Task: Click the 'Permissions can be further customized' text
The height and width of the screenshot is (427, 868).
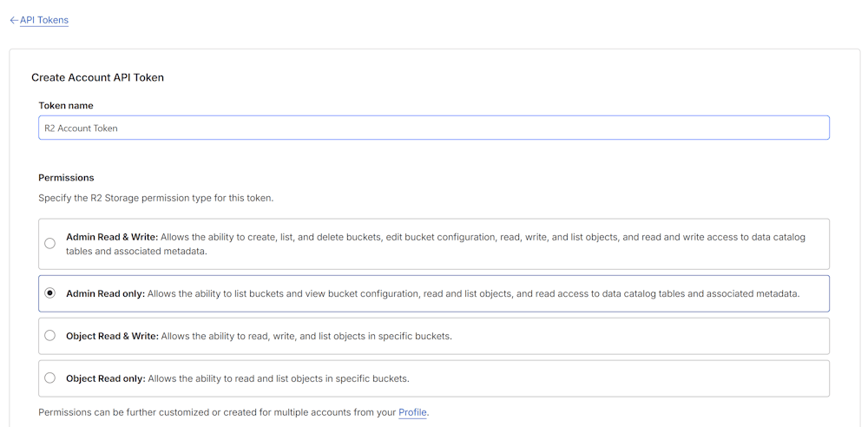Action: [217, 412]
